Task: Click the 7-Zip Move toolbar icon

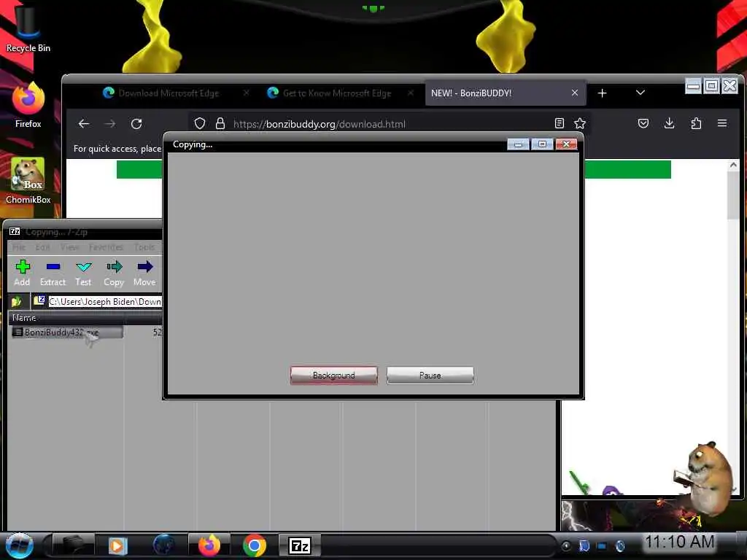Action: 144,273
